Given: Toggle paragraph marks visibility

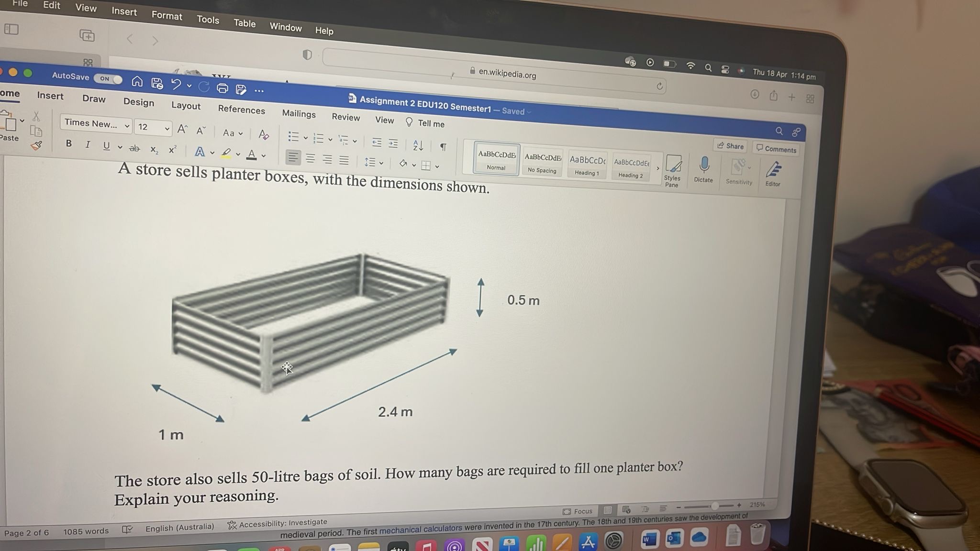Looking at the screenshot, I should pos(443,147).
